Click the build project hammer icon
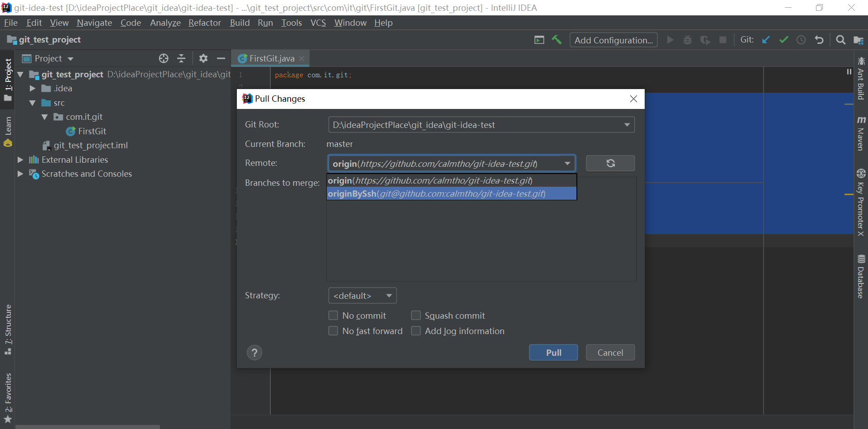 (557, 40)
